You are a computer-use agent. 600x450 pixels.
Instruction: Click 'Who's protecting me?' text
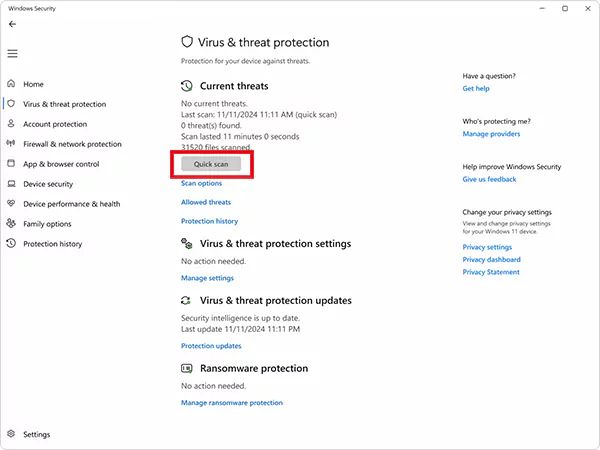(x=496, y=121)
